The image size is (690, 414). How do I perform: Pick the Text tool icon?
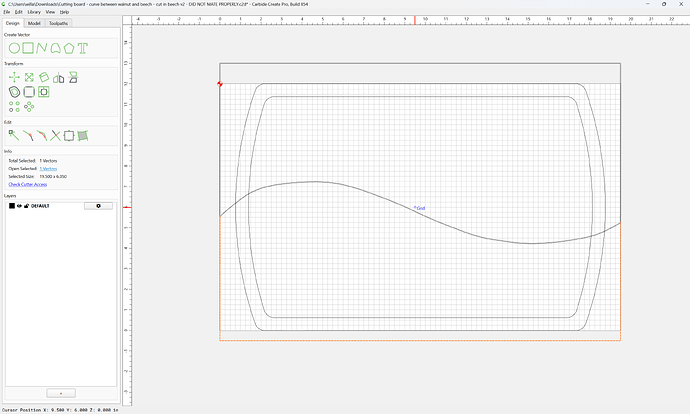(x=83, y=48)
